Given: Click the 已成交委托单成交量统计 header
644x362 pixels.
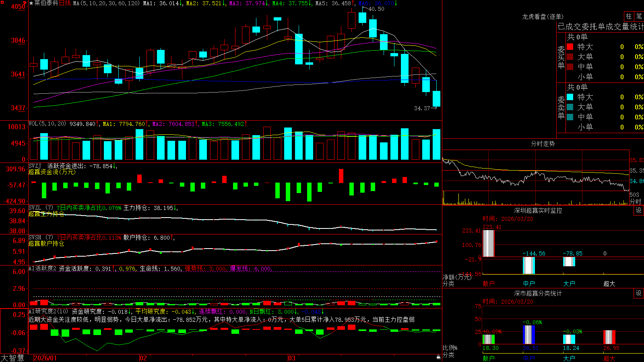Looking at the screenshot, I should (x=601, y=27).
